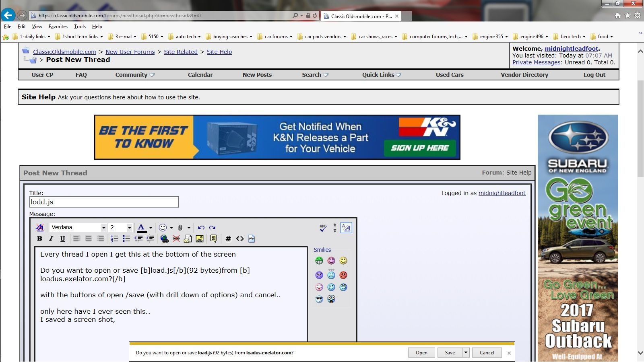Viewport: 644px width, 362px height.
Task: Insert the green big grin smiley
Action: (319, 261)
